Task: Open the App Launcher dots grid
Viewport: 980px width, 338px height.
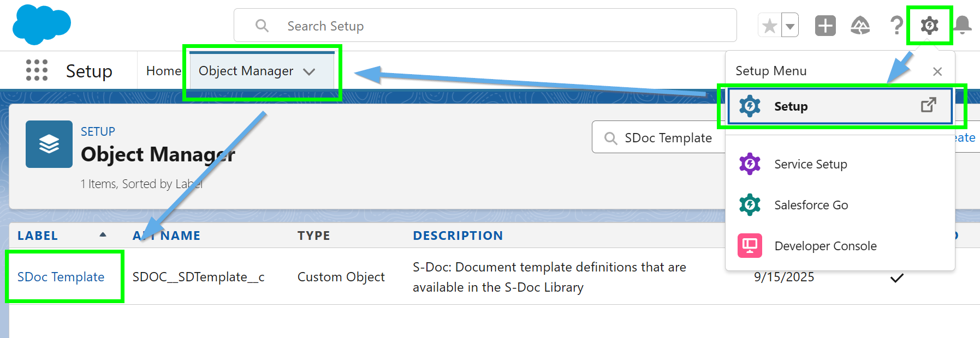Action: point(37,70)
